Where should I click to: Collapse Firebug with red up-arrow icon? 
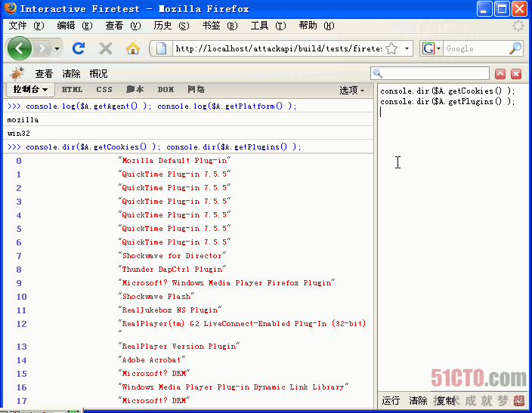[500, 74]
